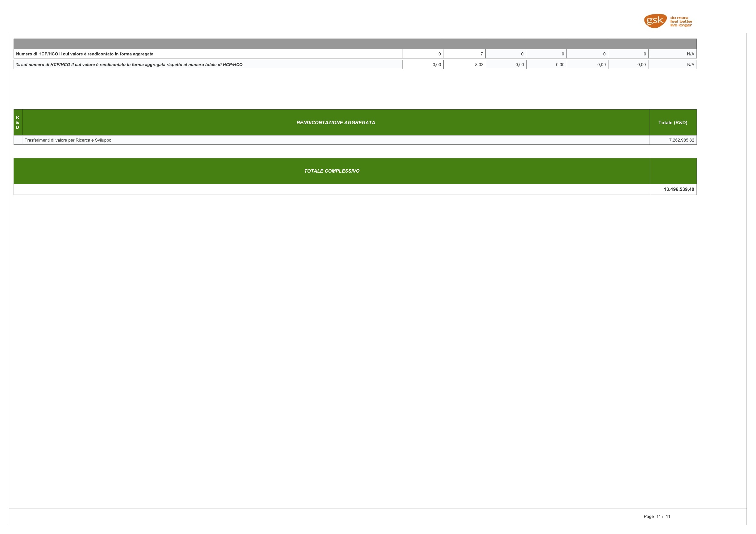The height and width of the screenshot is (534, 756).
Task: Click the gray header bar above the table
Action: 355,44
